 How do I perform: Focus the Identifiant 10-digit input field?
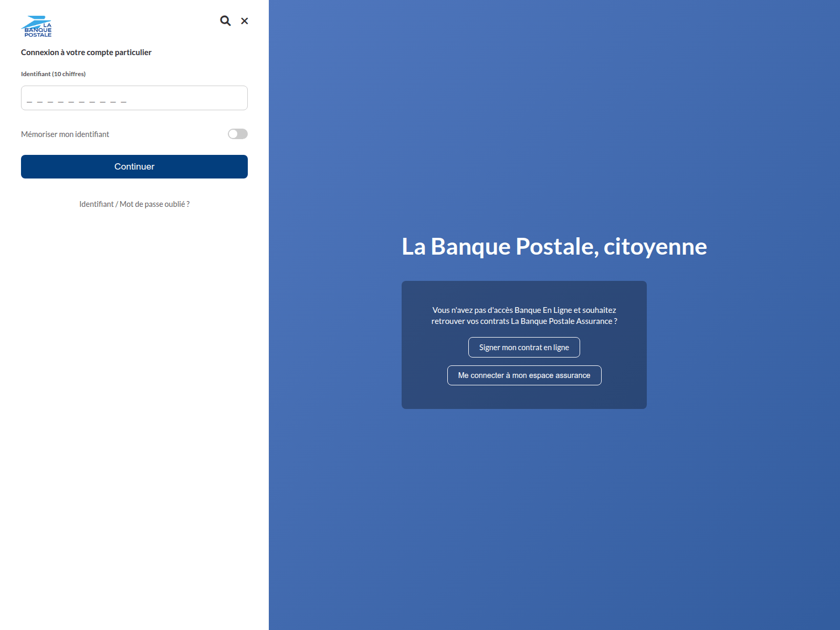pos(134,98)
